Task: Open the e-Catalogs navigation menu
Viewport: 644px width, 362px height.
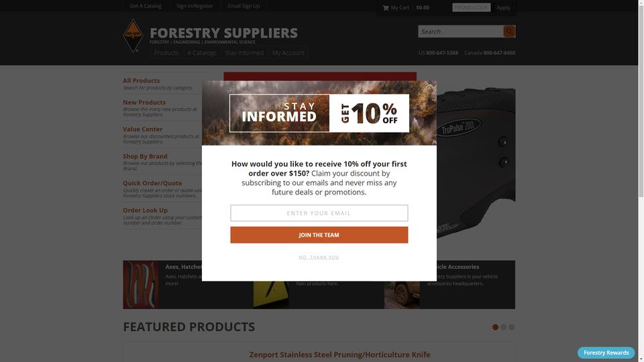Action: click(x=202, y=53)
